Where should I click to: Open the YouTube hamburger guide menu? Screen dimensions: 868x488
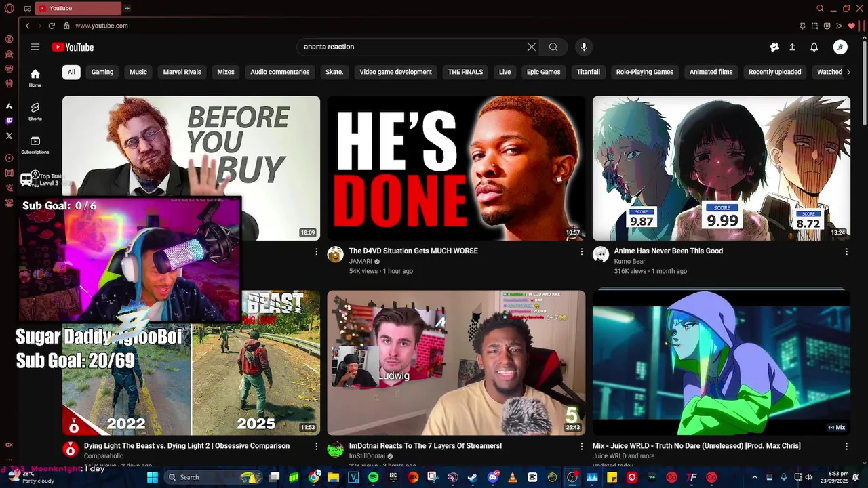click(x=35, y=47)
